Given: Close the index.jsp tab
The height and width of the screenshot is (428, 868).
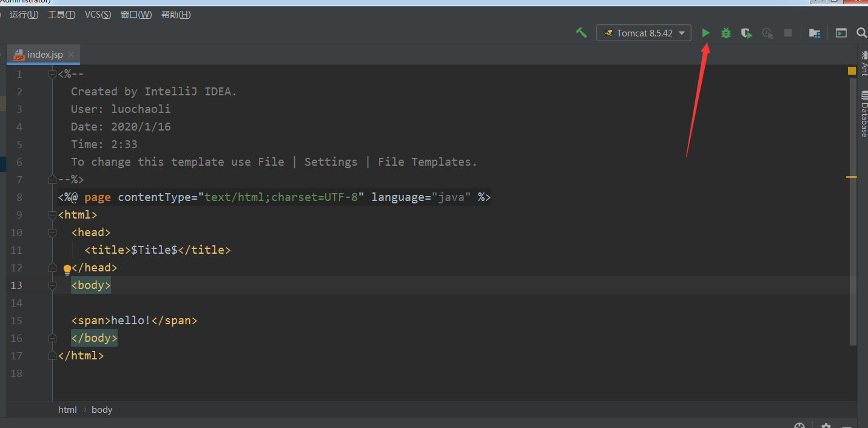Looking at the screenshot, I should (71, 55).
